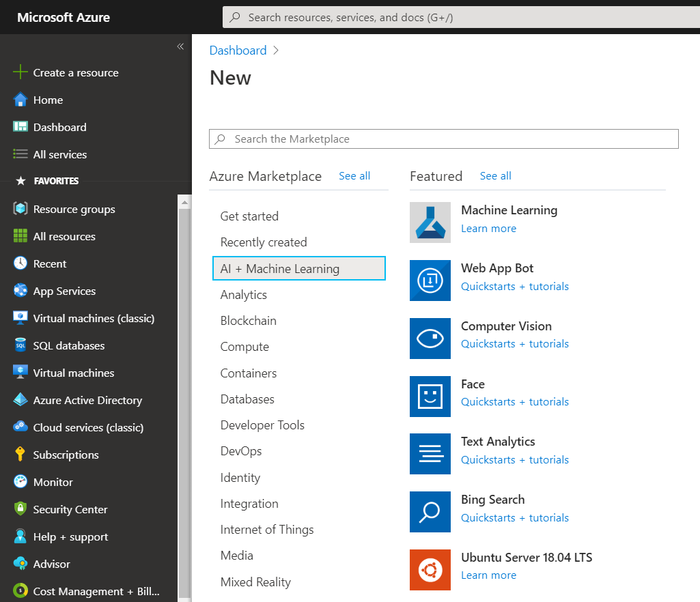Open the Machine Learning flask icon
Screen dimensions: 700x602
click(x=430, y=223)
